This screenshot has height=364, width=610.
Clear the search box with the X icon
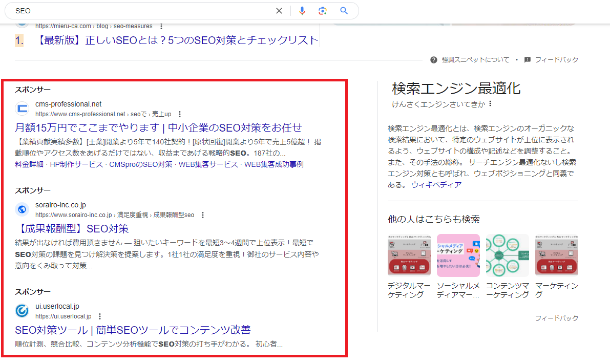tap(279, 11)
